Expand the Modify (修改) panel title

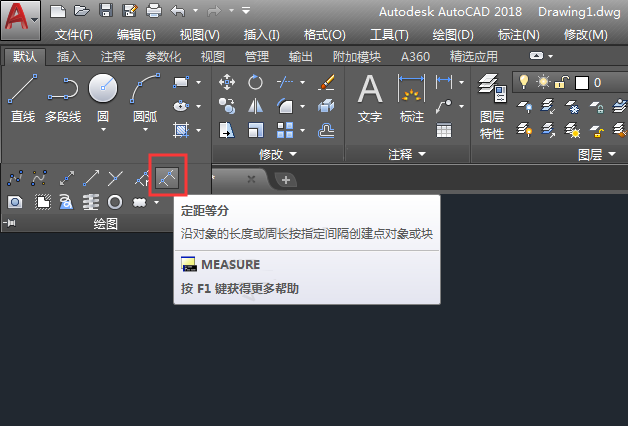tap(278, 154)
